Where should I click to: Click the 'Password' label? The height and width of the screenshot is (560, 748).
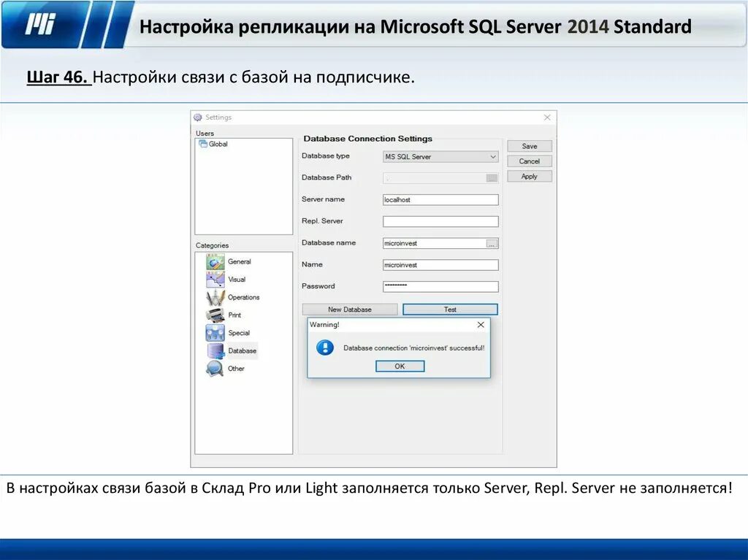tap(318, 286)
